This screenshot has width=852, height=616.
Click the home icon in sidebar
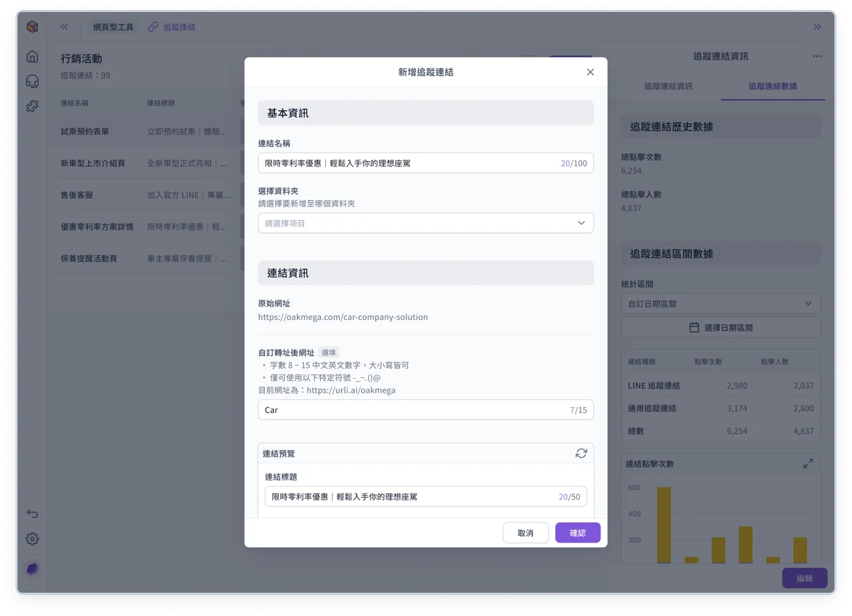[32, 57]
